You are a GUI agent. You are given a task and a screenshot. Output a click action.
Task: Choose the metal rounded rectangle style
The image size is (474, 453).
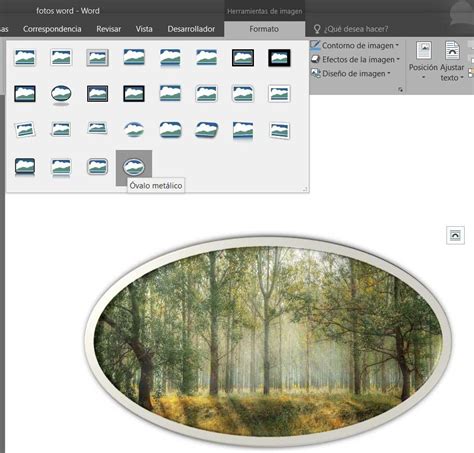97,167
